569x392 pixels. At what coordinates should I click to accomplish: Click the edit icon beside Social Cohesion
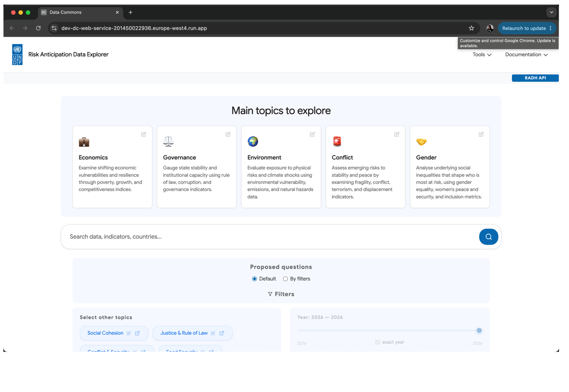coord(128,333)
